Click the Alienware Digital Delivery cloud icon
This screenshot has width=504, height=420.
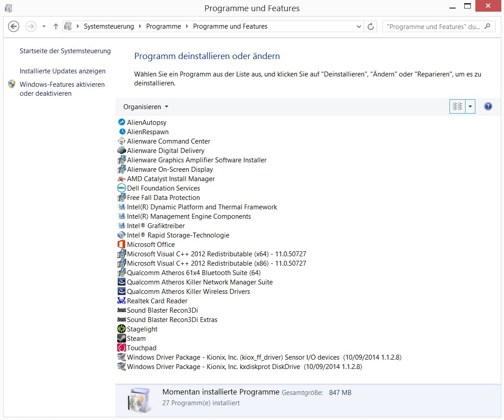[122, 150]
